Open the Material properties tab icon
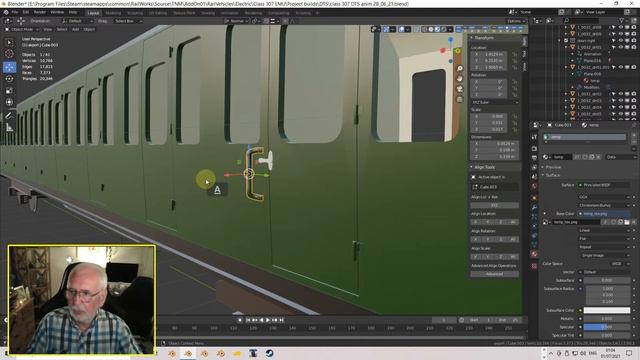Screen dimensions: 640x360 pos(534,254)
